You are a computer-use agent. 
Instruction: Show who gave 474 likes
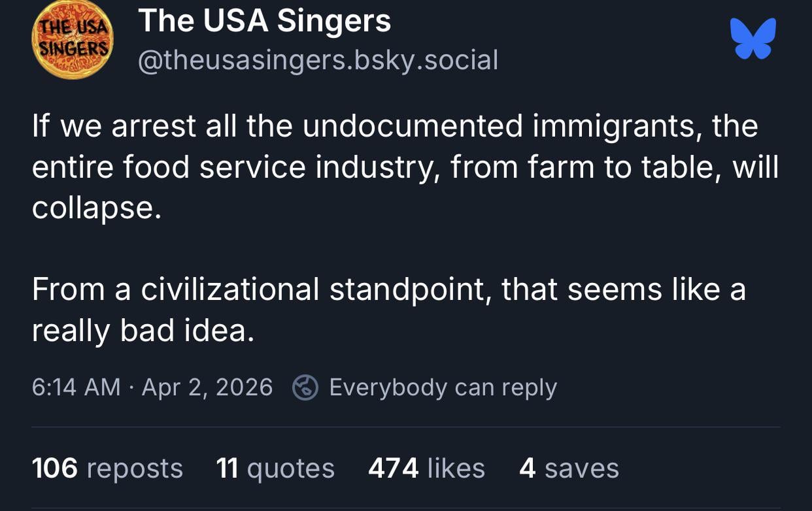(426, 469)
